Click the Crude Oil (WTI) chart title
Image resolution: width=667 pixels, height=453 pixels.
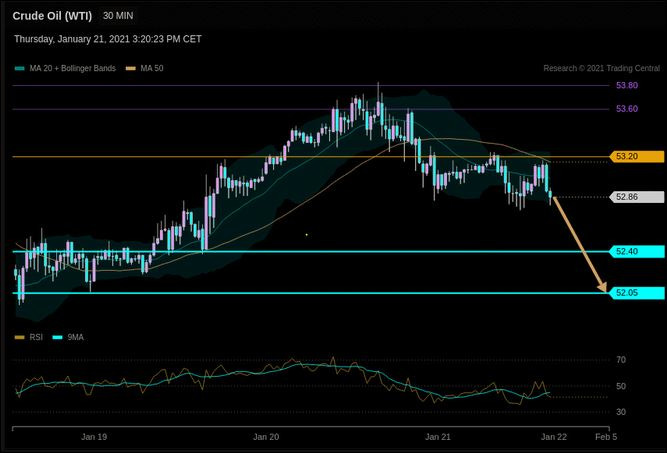(52, 16)
